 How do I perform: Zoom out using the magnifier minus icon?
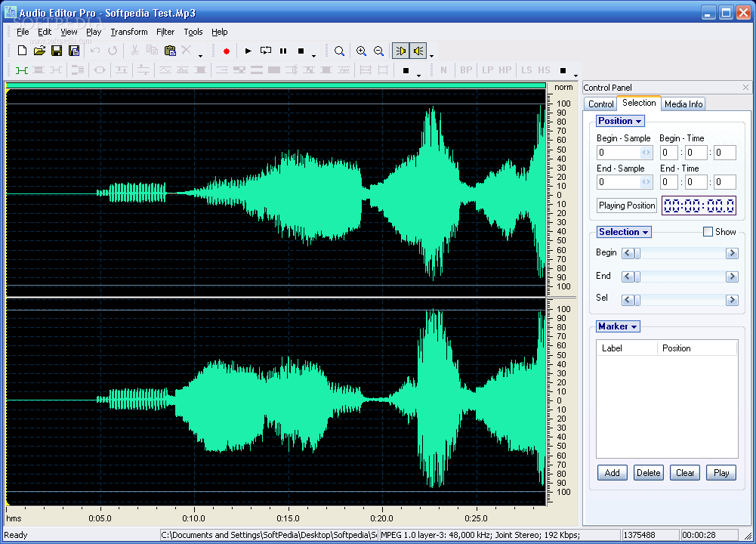(378, 51)
